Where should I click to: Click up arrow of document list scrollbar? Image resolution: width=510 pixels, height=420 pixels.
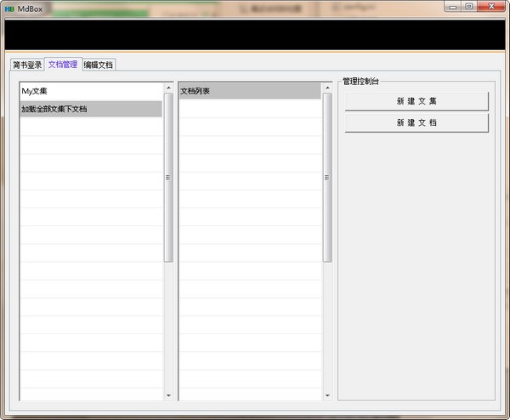point(327,88)
